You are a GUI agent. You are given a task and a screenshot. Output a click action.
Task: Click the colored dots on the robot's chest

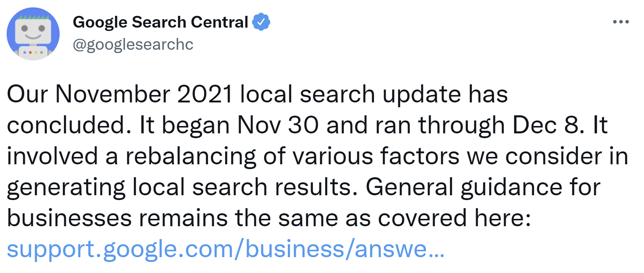point(32,52)
